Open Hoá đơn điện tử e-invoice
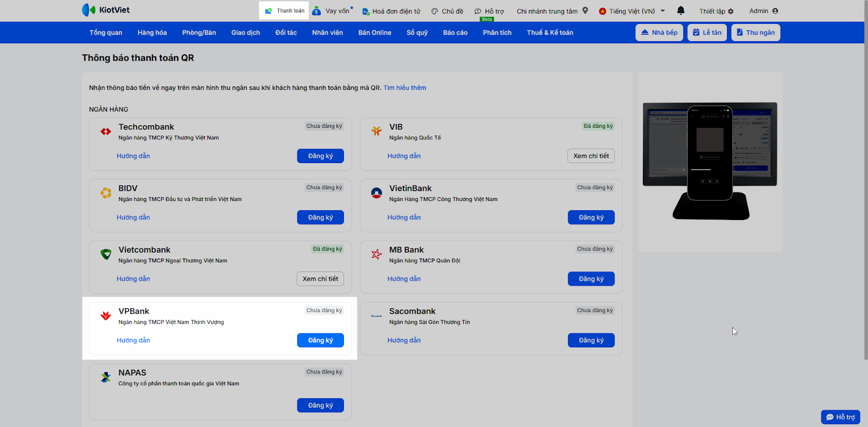868x427 pixels. [391, 11]
